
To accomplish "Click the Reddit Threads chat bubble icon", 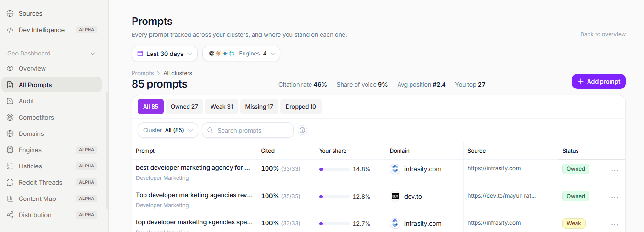I will (10, 182).
